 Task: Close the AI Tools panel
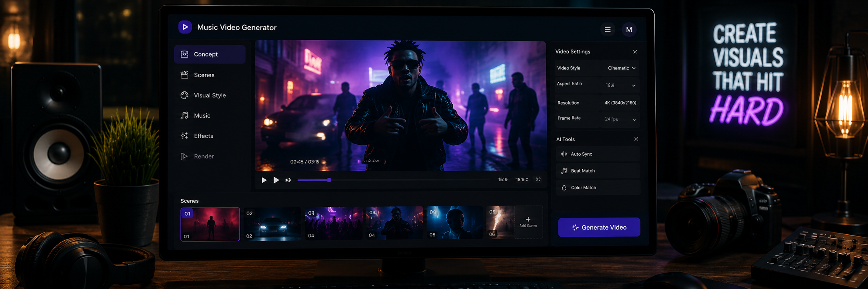(636, 139)
